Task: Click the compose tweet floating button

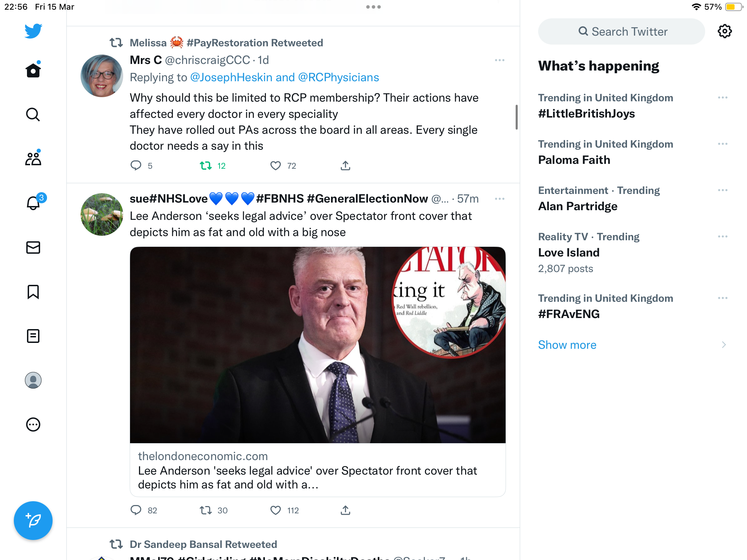Action: (x=33, y=520)
